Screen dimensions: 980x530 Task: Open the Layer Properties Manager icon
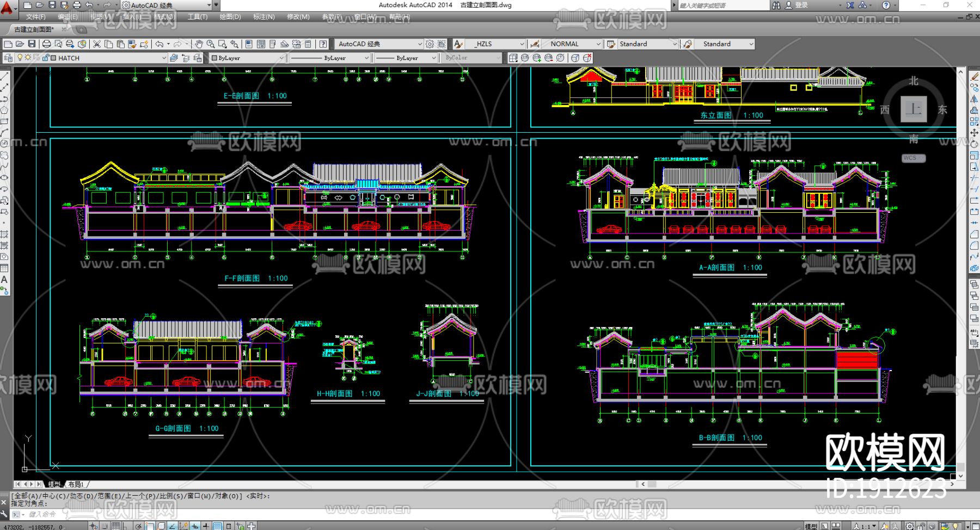pos(8,58)
